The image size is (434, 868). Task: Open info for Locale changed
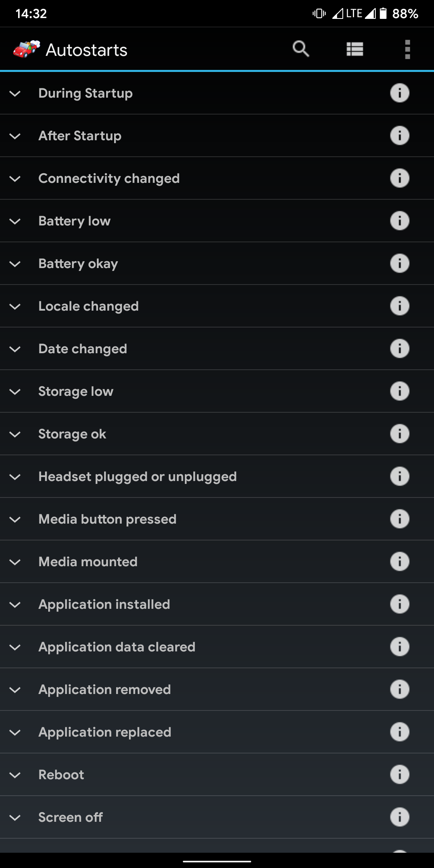pyautogui.click(x=399, y=306)
